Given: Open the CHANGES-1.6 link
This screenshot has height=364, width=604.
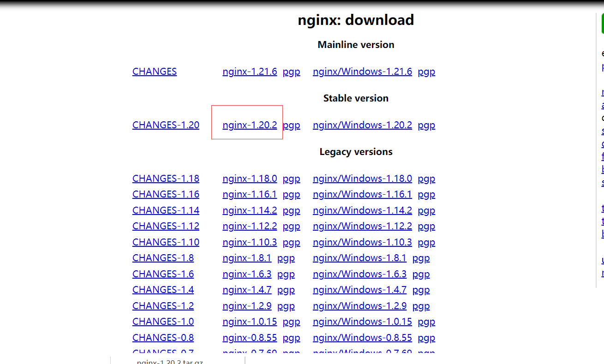Looking at the screenshot, I should [x=163, y=274].
